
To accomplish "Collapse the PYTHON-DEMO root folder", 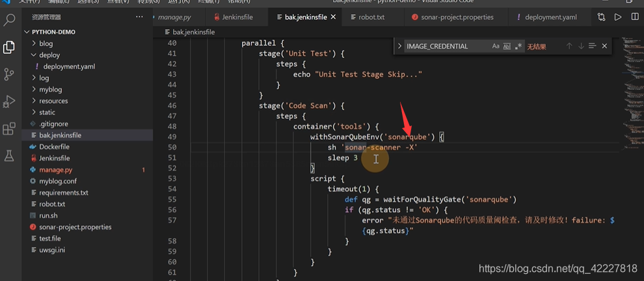I will (87, 32).
